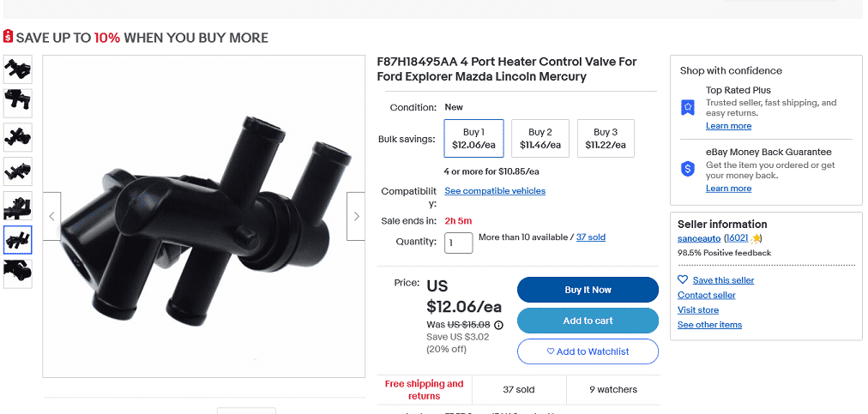
Task: Focus the Quantity input field
Action: [459, 243]
